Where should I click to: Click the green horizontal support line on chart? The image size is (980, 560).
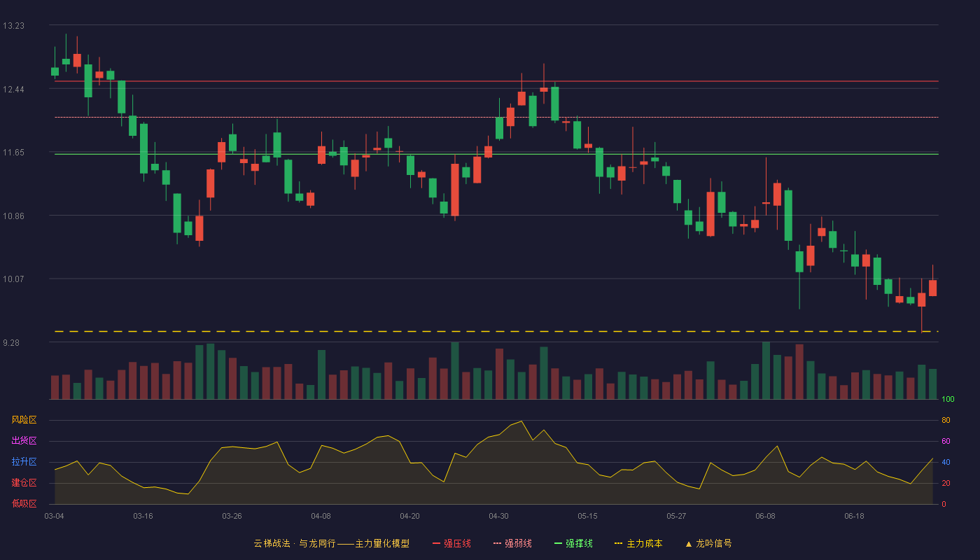(496, 154)
